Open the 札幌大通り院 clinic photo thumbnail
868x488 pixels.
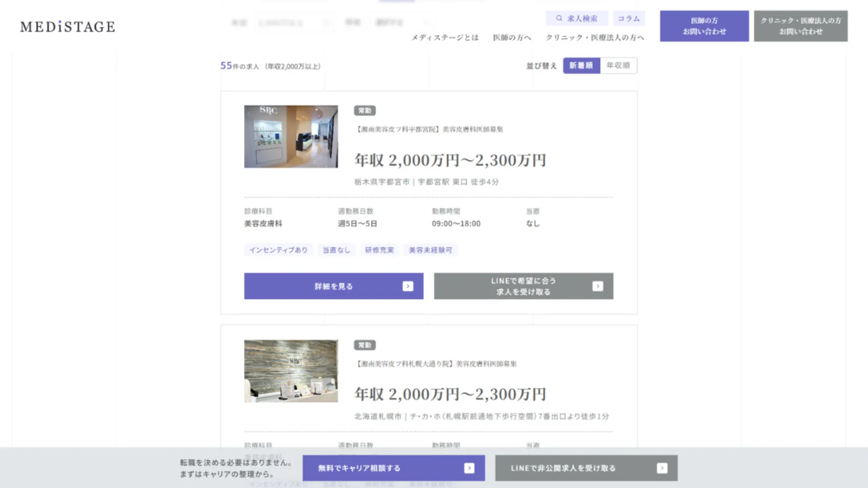[291, 371]
